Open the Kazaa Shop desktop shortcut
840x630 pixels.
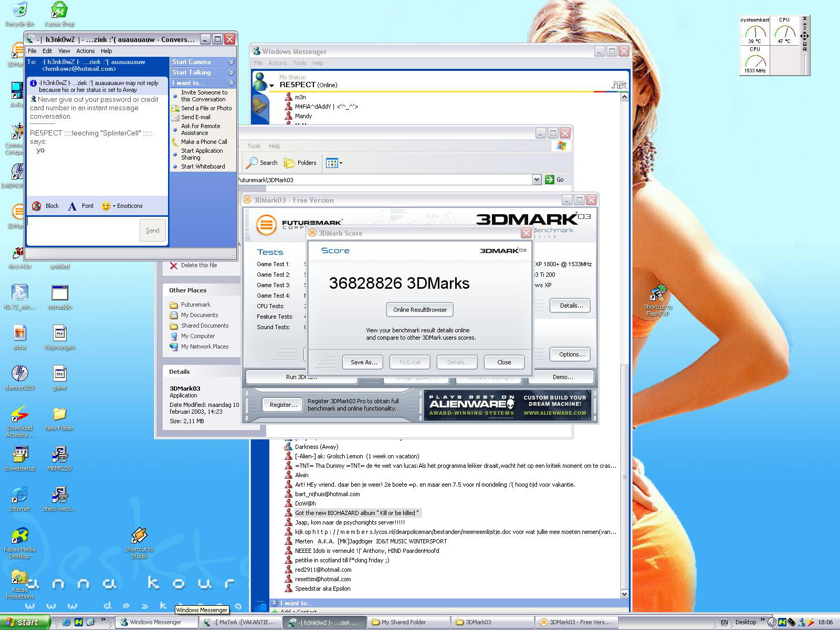59,14
